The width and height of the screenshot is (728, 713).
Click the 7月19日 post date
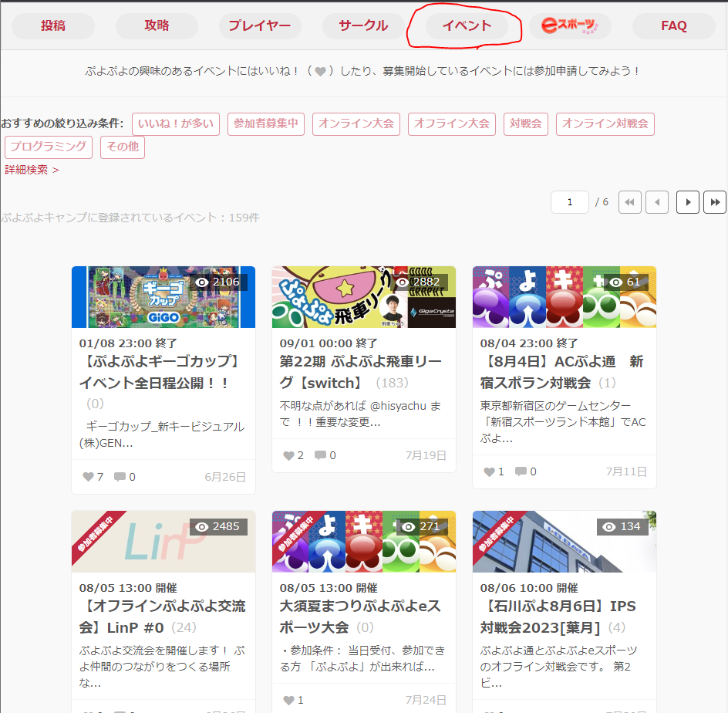click(x=426, y=456)
